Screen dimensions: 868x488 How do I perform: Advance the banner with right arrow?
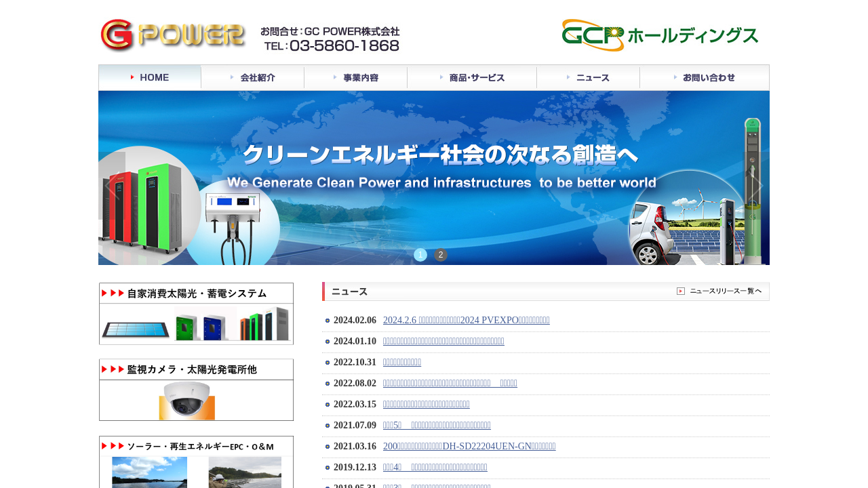pos(755,184)
